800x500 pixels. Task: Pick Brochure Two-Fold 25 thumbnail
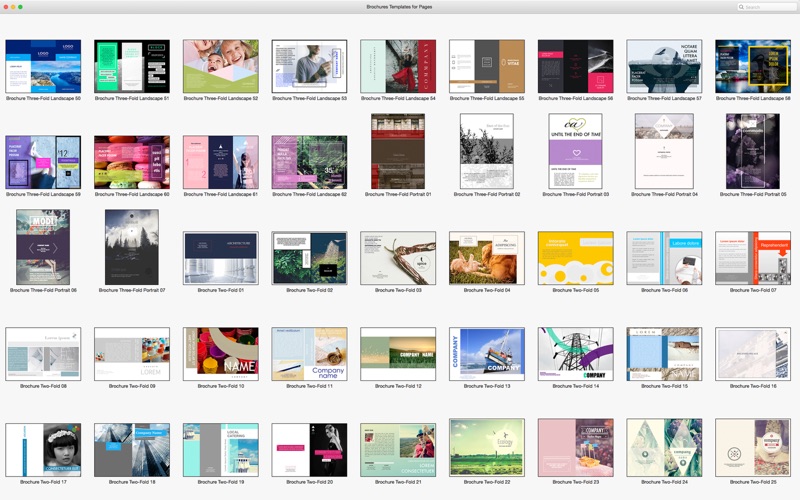753,448
